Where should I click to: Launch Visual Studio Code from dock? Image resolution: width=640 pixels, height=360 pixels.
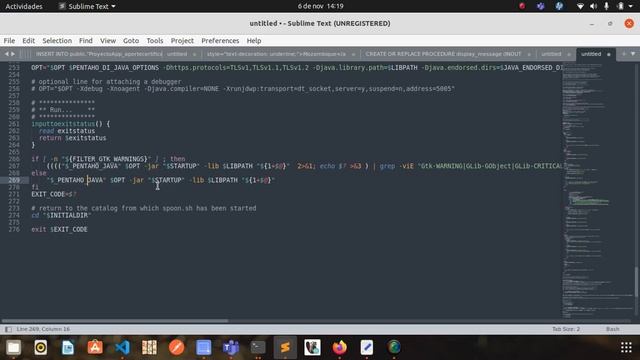pos(122,347)
